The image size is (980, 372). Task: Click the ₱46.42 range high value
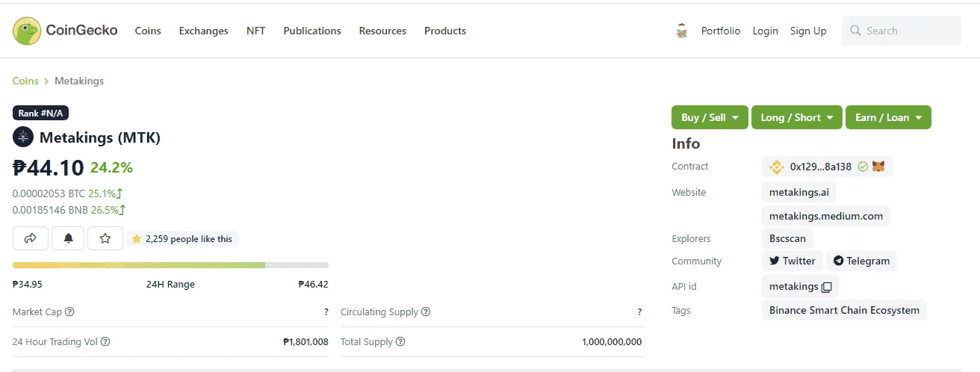(x=313, y=285)
